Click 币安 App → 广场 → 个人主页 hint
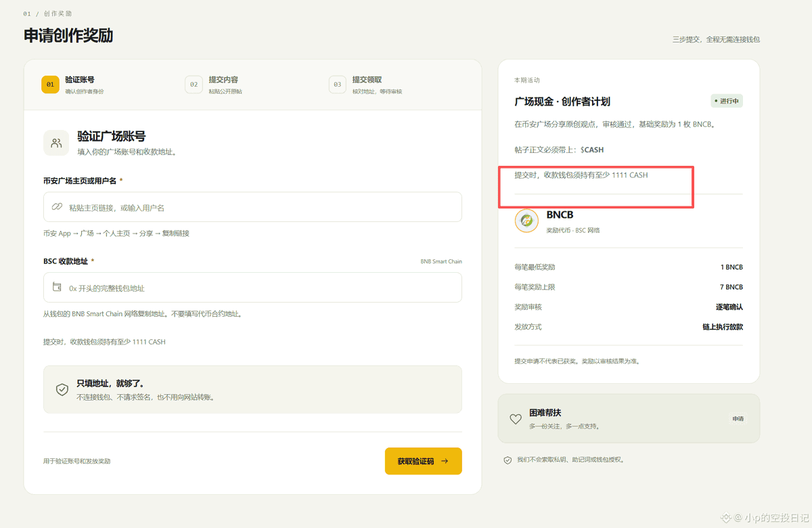Image resolution: width=812 pixels, height=528 pixels. click(116, 234)
